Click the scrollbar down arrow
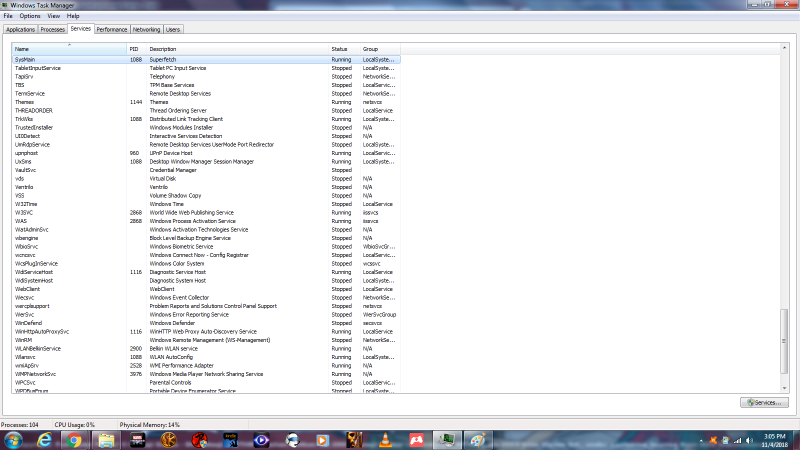800x450 pixels. (x=784, y=388)
